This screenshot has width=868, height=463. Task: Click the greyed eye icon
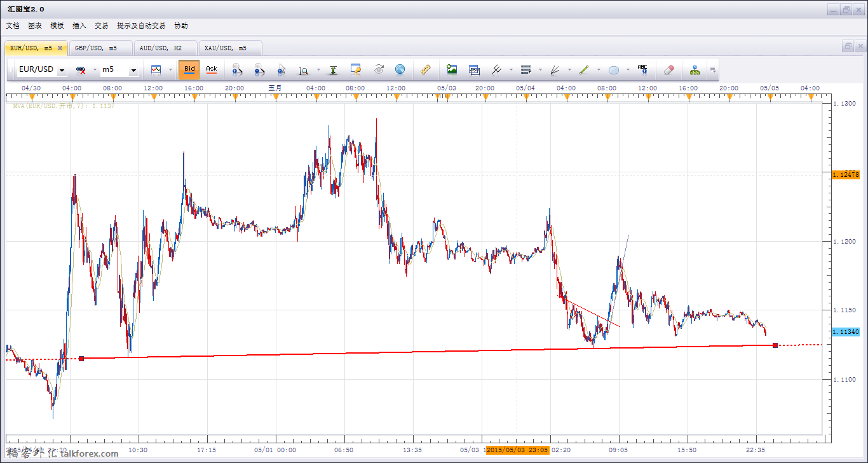378,69
